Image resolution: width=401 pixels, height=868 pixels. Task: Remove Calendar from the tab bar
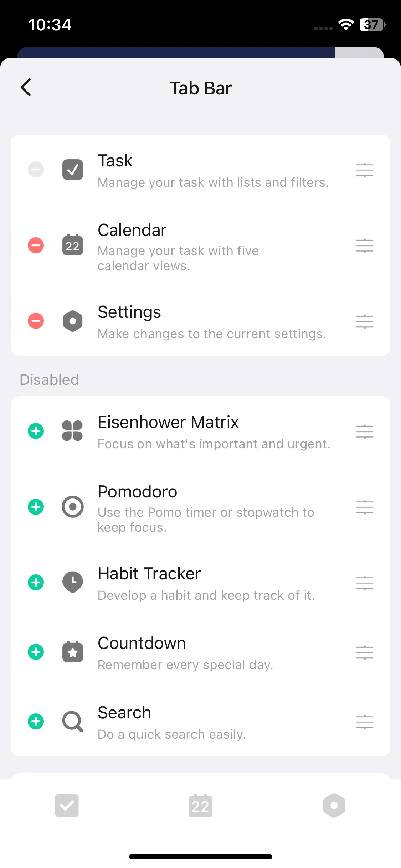(x=36, y=246)
